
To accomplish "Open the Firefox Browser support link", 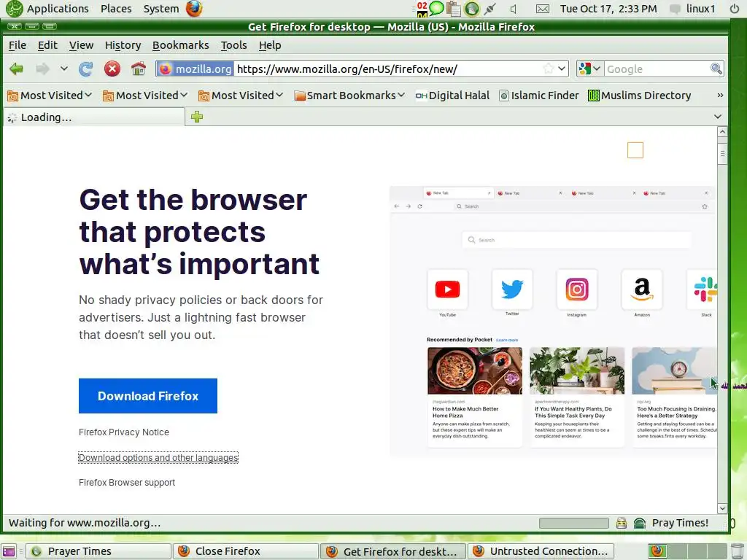I will click(127, 483).
